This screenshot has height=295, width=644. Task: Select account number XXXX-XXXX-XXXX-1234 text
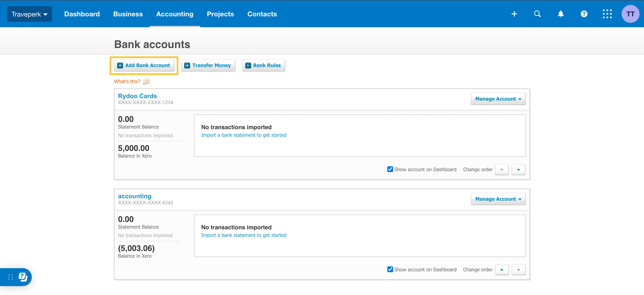tap(146, 102)
